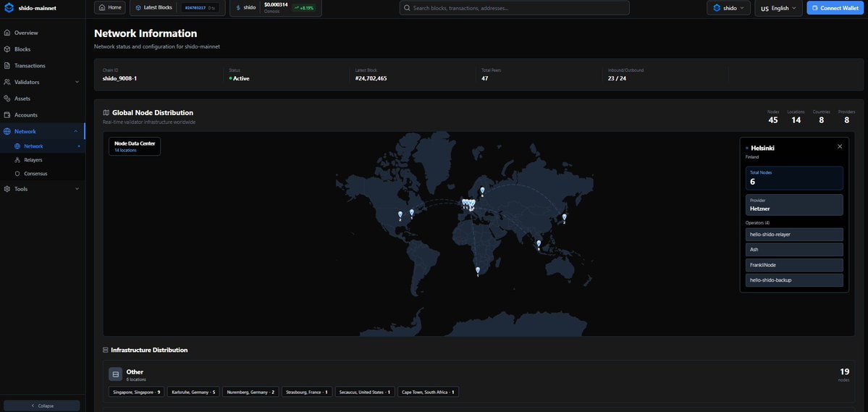Click the Other provider group icon
This screenshot has width=868, height=412.
tap(115, 374)
